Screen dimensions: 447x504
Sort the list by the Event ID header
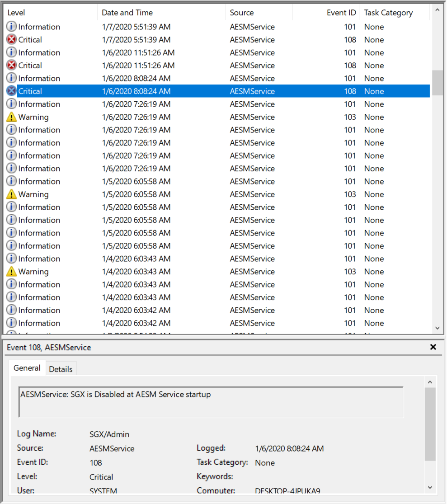coord(326,13)
